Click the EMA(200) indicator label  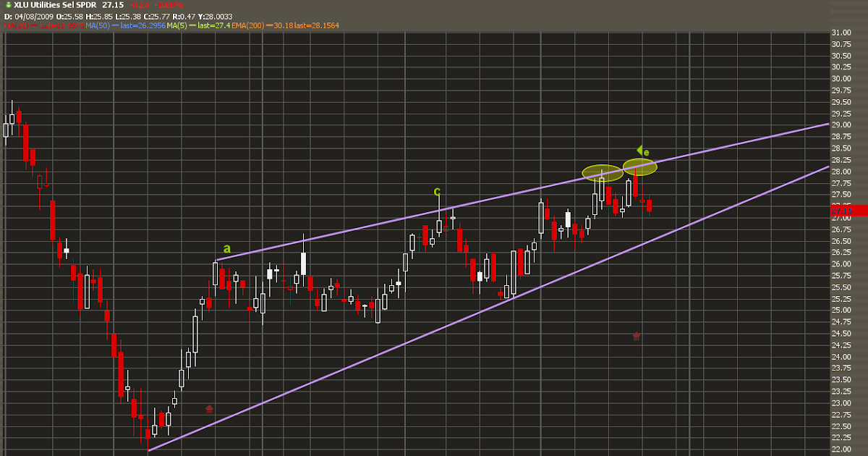(248, 25)
